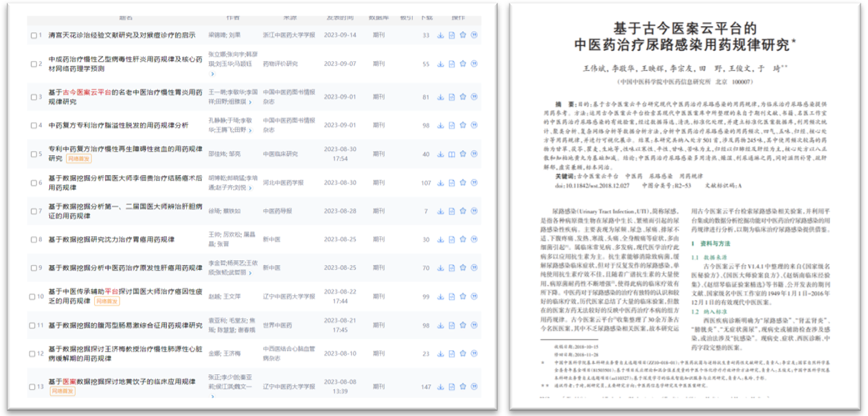Open title 基于数据挖掘研究沈力治疗胃癌用药规律
868x416 pixels.
111,240
